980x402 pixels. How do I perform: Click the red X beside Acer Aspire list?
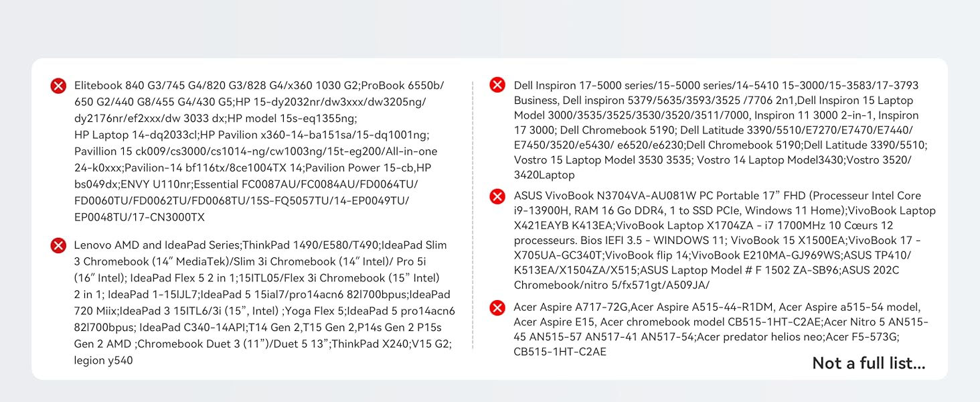click(497, 308)
